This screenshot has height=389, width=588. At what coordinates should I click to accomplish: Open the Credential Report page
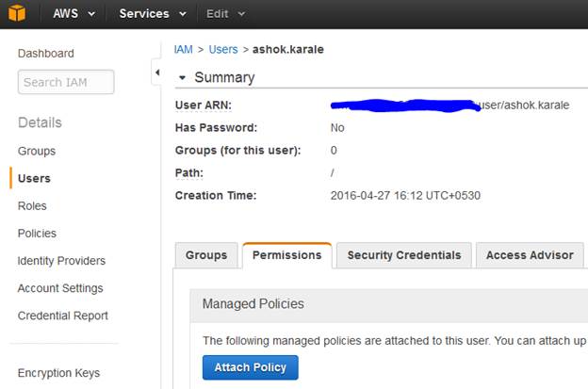coord(62,316)
